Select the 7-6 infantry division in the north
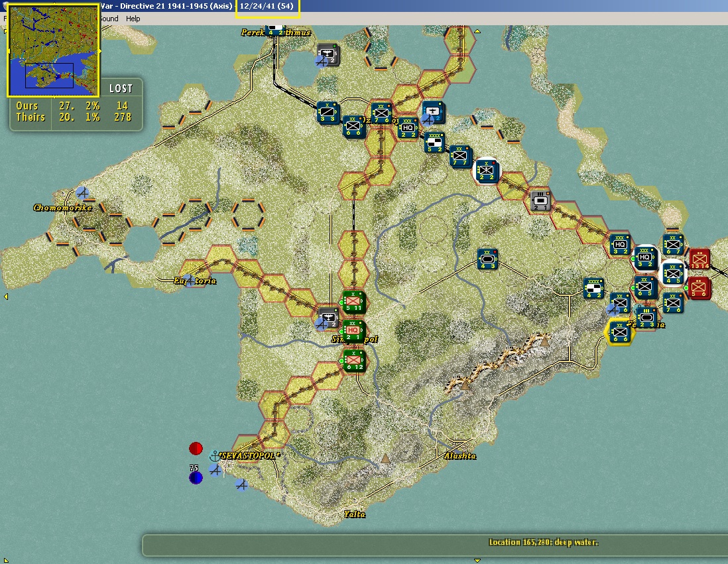This screenshot has width=728, height=564. (381, 114)
